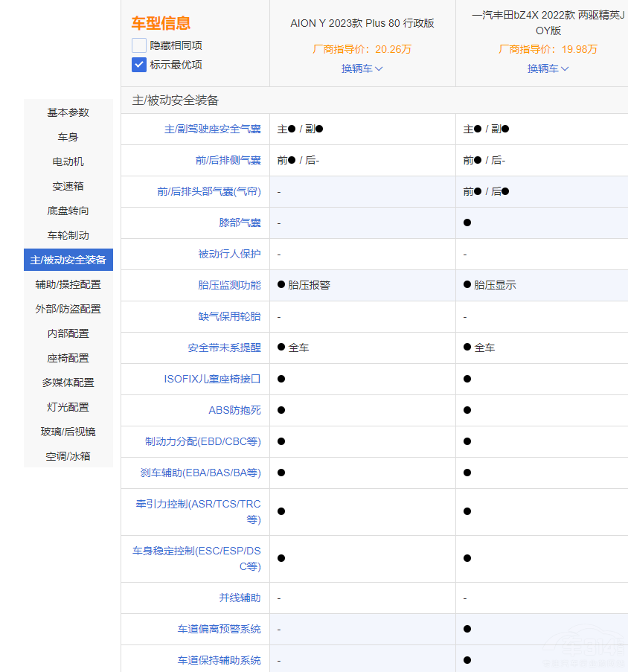Expand the chevron beside AION Y's 换辆车

click(x=379, y=68)
